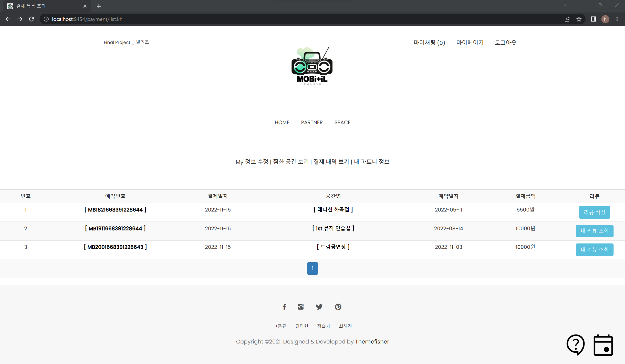Reload the page with refresh icon

coord(31,19)
